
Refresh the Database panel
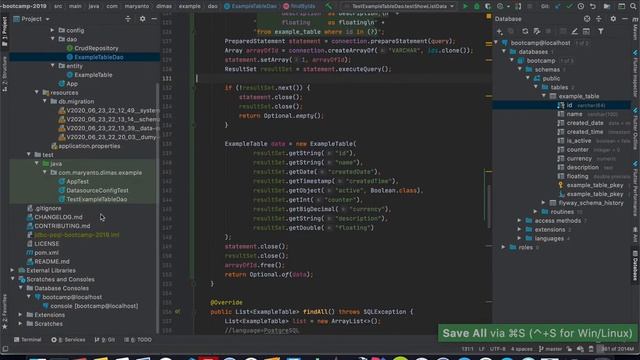(525, 31)
